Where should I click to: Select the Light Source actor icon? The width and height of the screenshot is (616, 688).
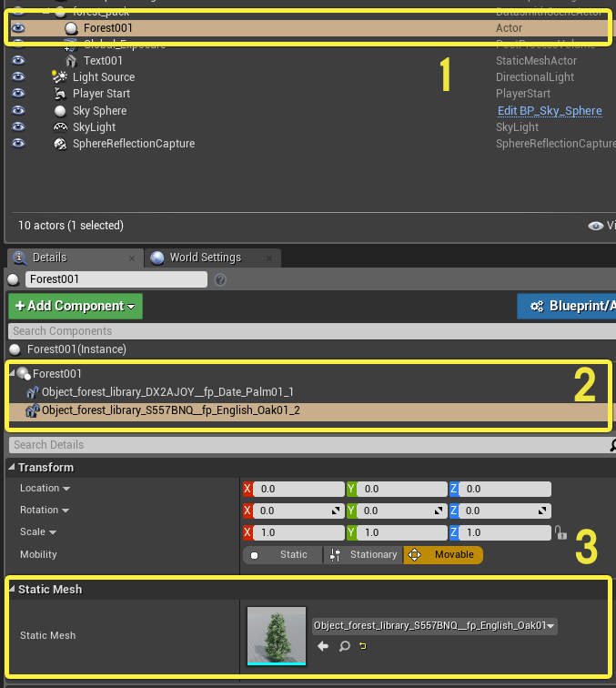point(59,76)
